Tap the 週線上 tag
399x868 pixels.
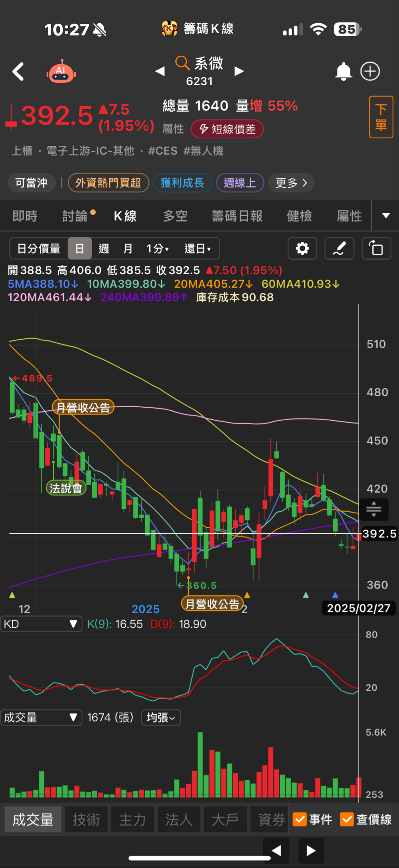[x=240, y=183]
